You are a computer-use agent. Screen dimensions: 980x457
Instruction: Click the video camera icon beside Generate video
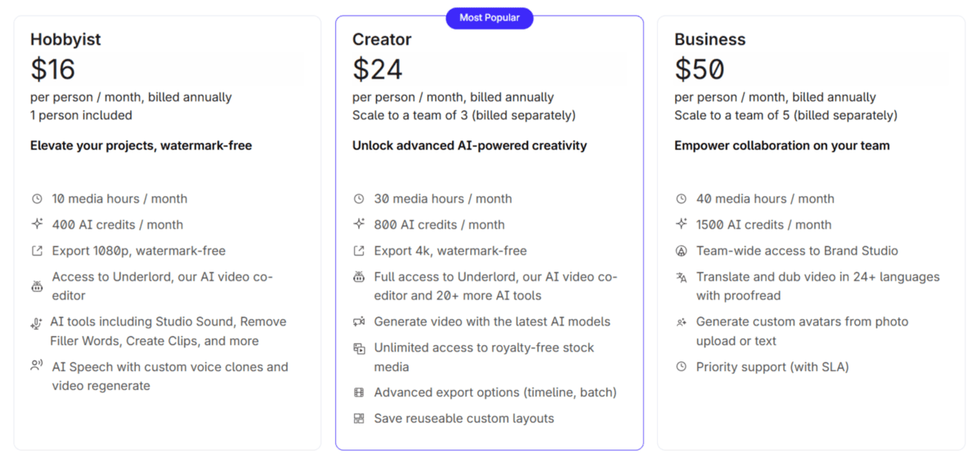click(359, 322)
